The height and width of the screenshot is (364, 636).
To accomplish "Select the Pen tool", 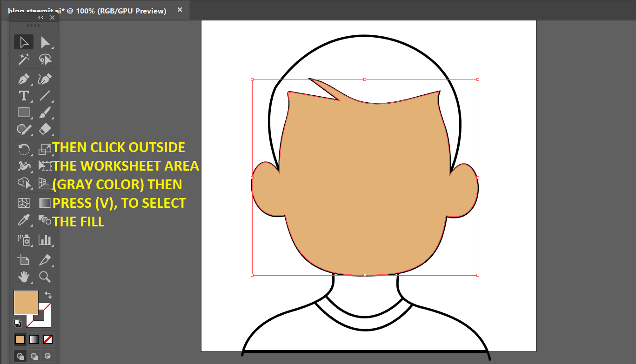I will pos(24,79).
